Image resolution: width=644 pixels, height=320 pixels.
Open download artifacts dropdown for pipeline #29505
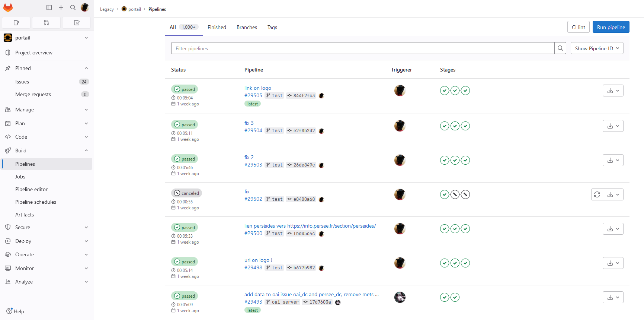point(613,91)
